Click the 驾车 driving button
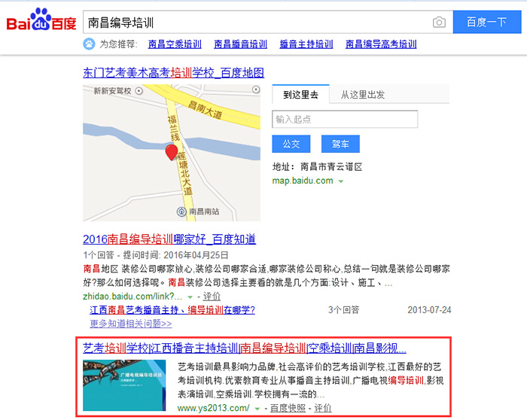527x420 pixels. pyautogui.click(x=340, y=144)
